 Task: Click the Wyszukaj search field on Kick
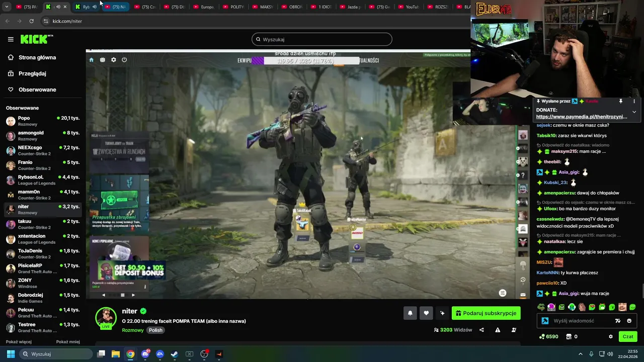click(322, 39)
